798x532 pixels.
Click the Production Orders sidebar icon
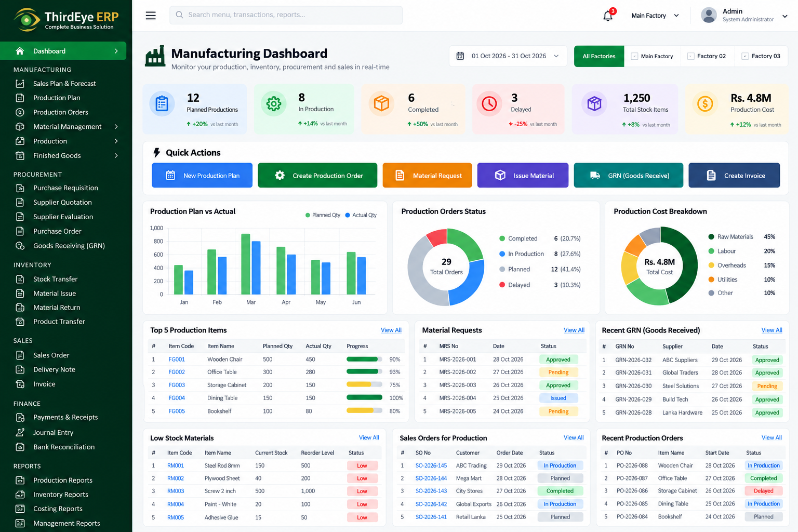point(20,112)
